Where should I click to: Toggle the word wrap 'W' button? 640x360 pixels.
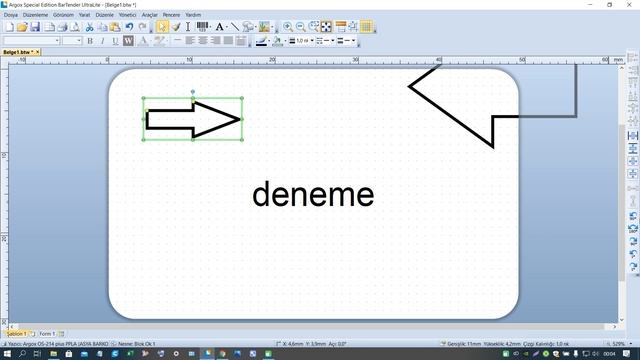coord(128,41)
